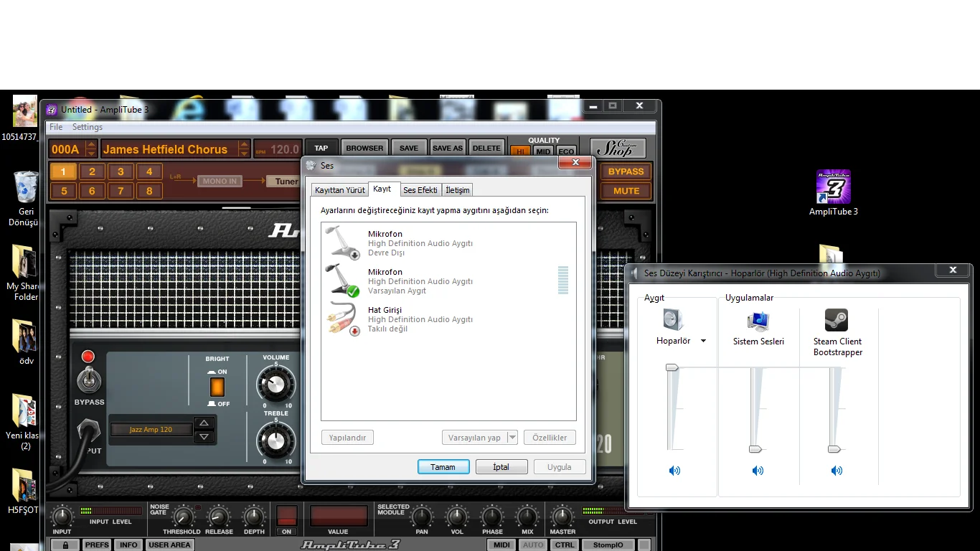The image size is (980, 551).
Task: Open the File menu in AmpliTube
Action: [56, 127]
